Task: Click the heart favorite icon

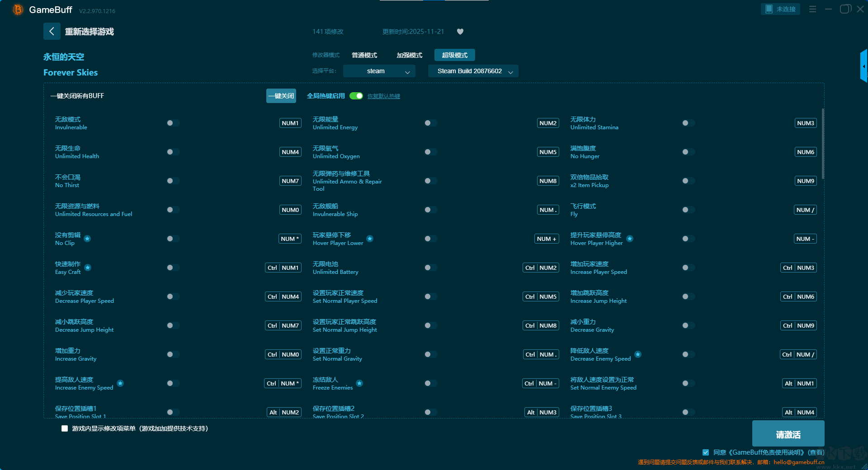Action: click(x=460, y=32)
